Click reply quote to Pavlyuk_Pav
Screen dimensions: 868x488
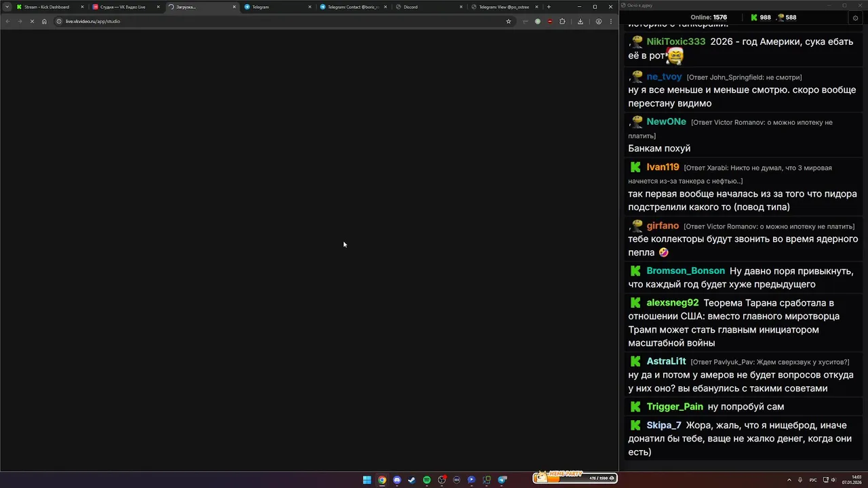[x=770, y=362]
